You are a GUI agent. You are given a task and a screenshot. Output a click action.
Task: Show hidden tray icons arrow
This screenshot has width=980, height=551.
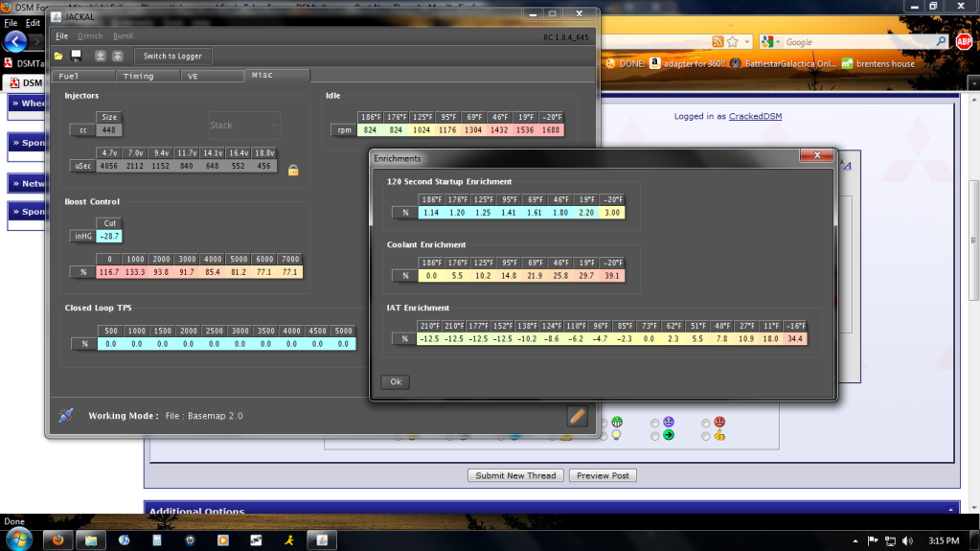855,541
